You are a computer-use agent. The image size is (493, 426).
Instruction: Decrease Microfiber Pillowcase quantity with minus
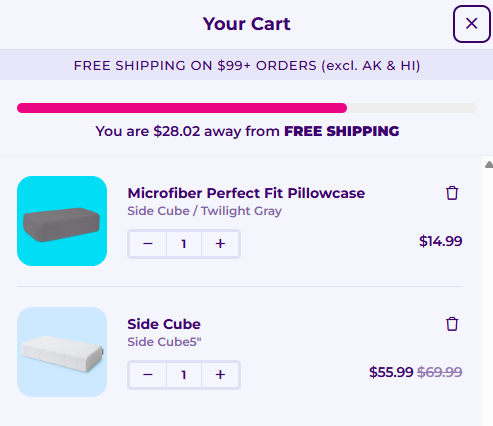point(148,244)
